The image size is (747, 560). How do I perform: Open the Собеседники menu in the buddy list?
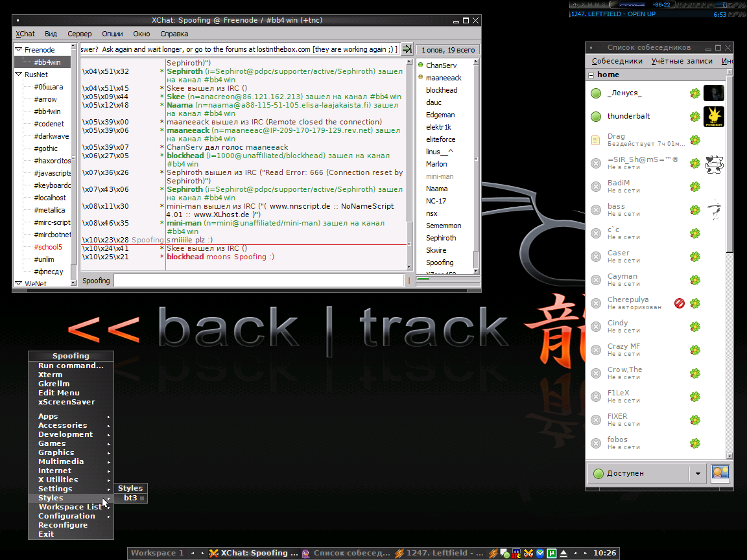617,61
